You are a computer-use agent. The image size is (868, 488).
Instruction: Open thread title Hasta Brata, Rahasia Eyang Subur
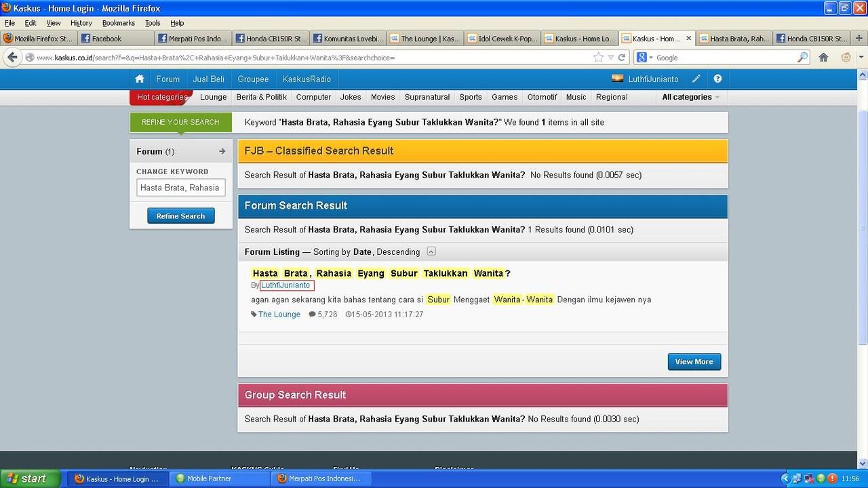(381, 273)
